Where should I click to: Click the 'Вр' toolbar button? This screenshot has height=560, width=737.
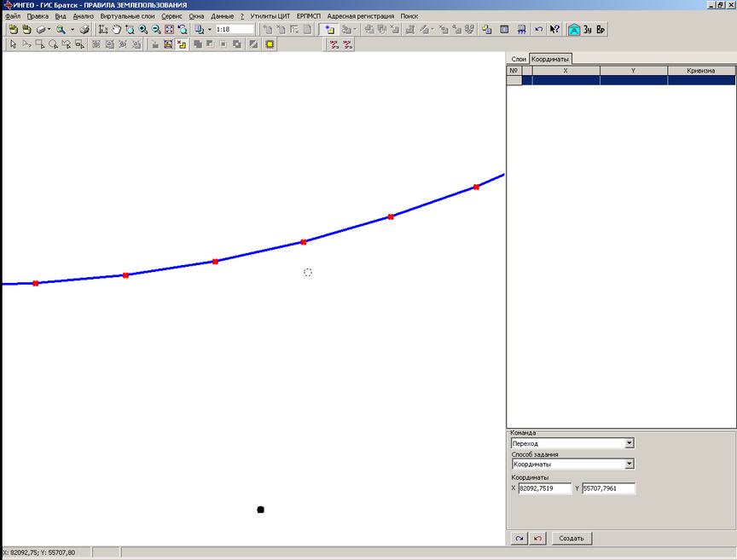[x=601, y=30]
